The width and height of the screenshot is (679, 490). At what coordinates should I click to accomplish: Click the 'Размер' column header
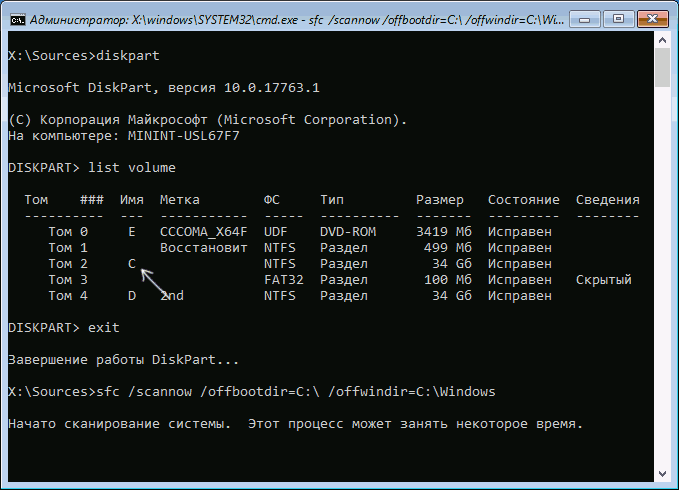[440, 200]
